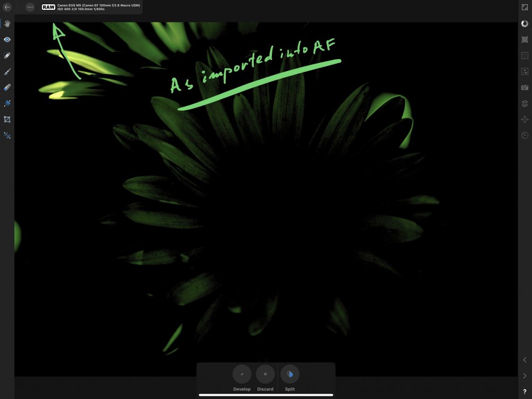The width and height of the screenshot is (532, 399).
Task: Open the three-dots document menu
Action: (30, 7)
